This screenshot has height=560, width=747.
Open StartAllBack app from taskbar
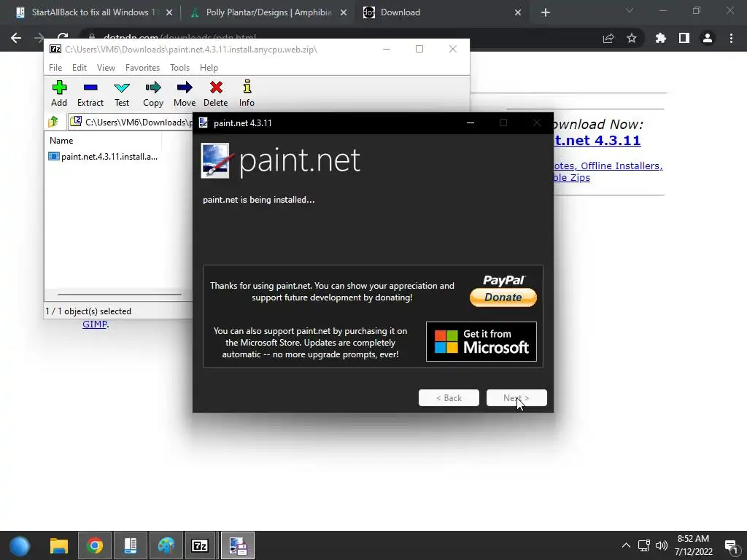(x=131, y=545)
